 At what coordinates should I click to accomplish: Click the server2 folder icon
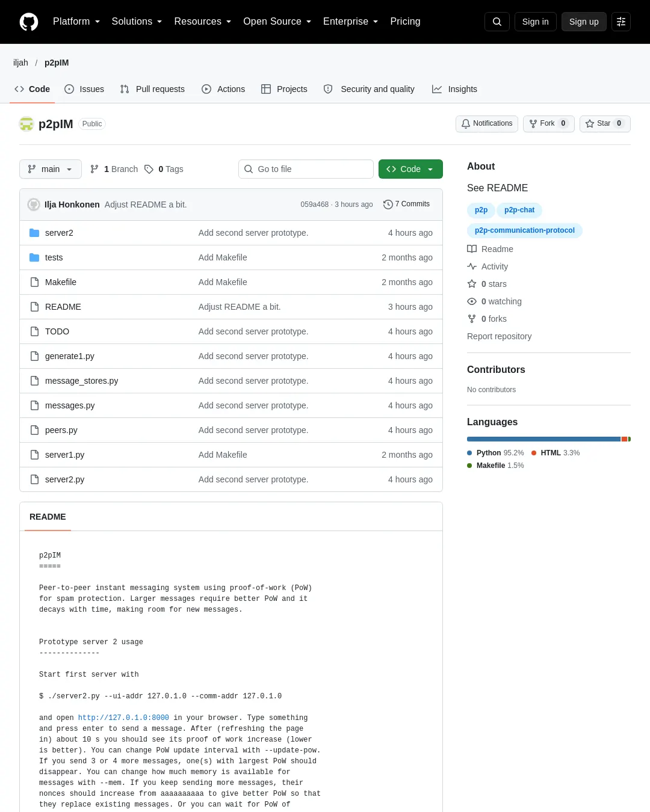pyautogui.click(x=34, y=233)
